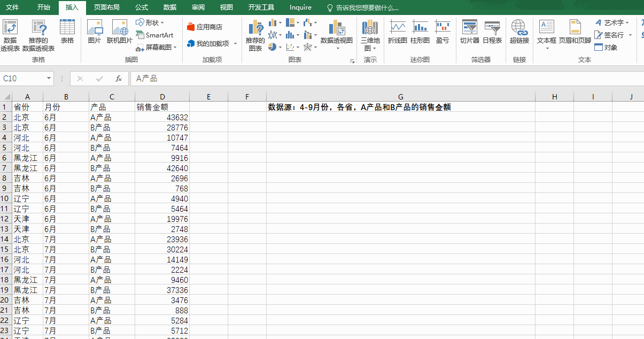Open the Shapes (形状) gallery
This screenshot has height=339, width=644.
click(x=150, y=22)
